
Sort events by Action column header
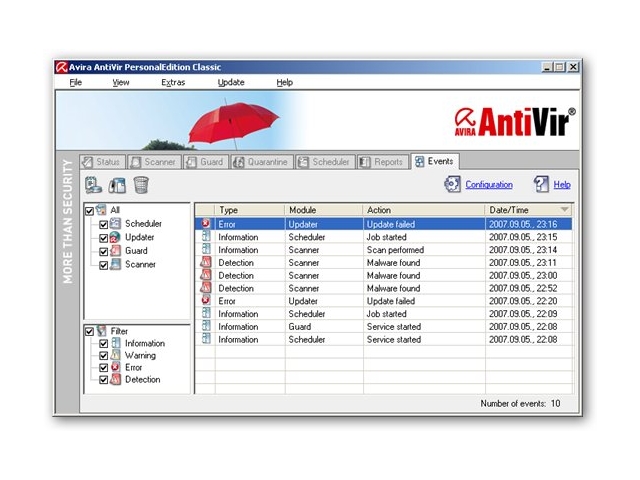click(424, 210)
